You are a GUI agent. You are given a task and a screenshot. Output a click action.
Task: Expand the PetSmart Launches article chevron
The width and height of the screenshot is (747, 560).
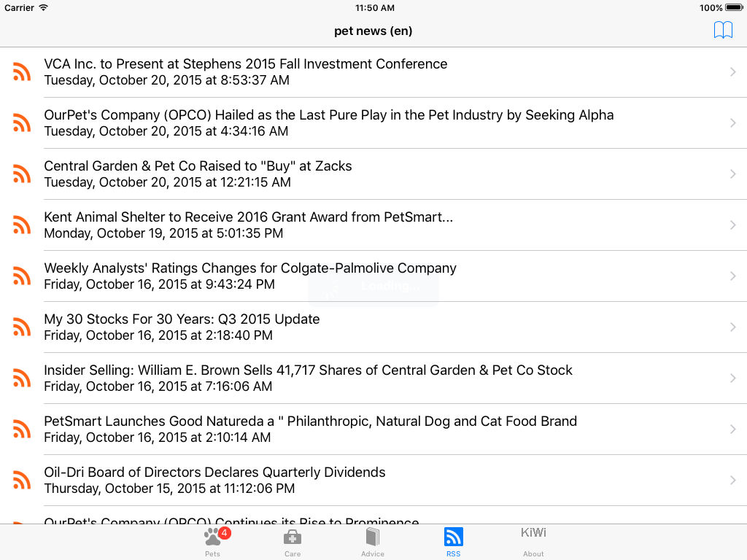click(x=732, y=429)
